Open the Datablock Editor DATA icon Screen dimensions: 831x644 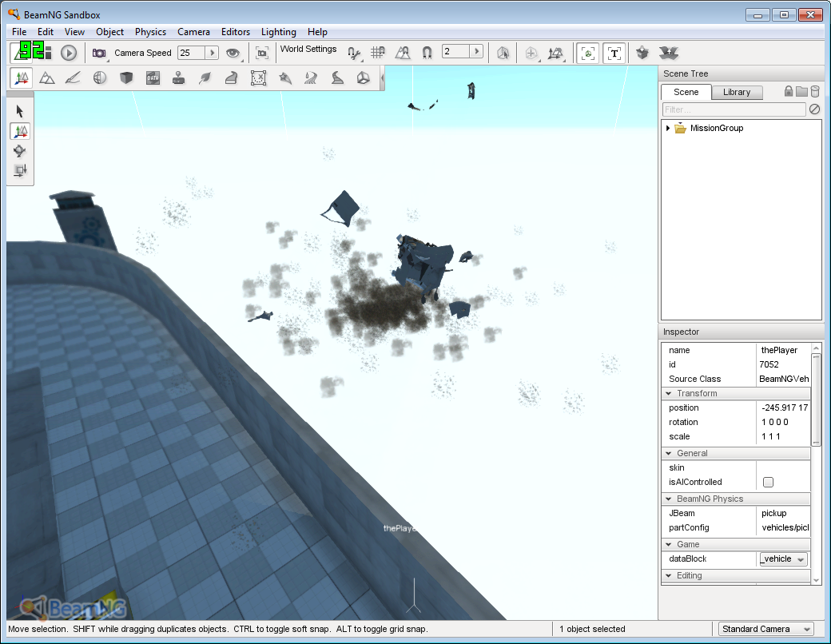[153, 78]
